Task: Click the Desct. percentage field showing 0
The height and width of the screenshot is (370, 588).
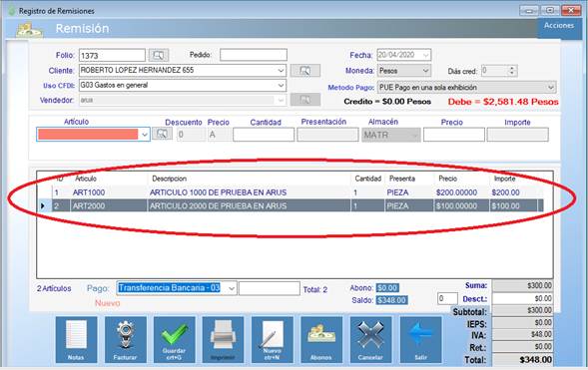Action: (447, 298)
